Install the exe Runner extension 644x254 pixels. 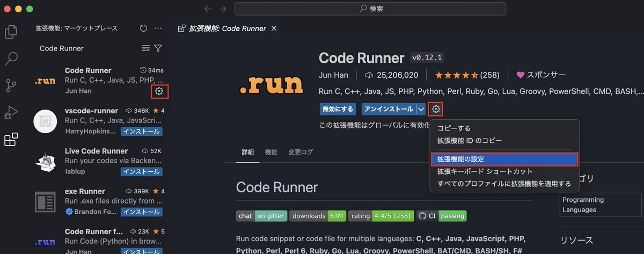(x=142, y=212)
